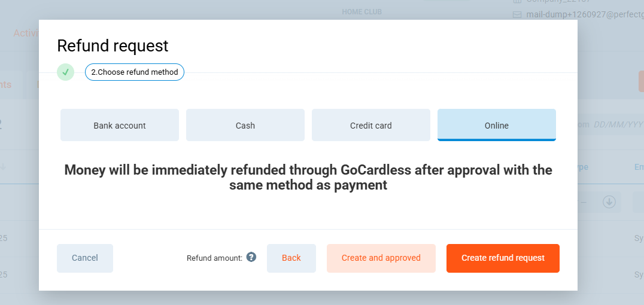Image resolution: width=644 pixels, height=305 pixels.
Task: Click the DD/MM/YYYY date field behind dialog
Action: pos(618,124)
